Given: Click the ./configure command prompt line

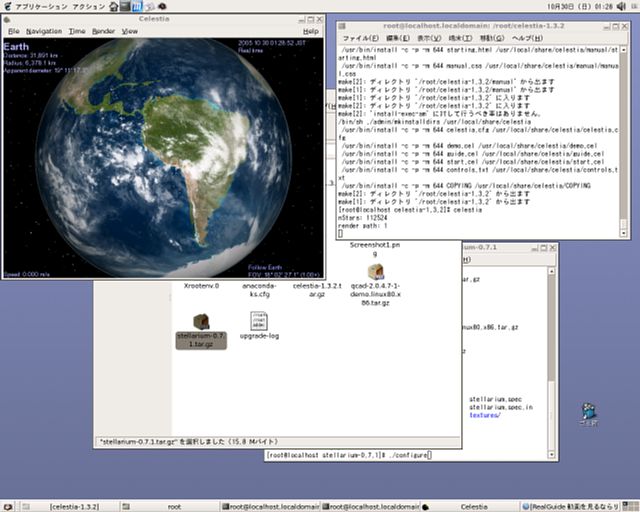Looking at the screenshot, I should point(349,455).
